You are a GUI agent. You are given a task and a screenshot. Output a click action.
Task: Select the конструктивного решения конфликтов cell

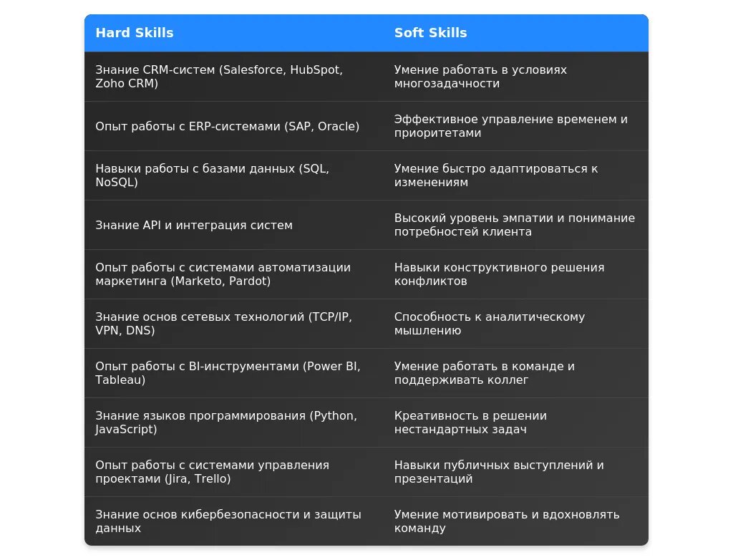499,274
